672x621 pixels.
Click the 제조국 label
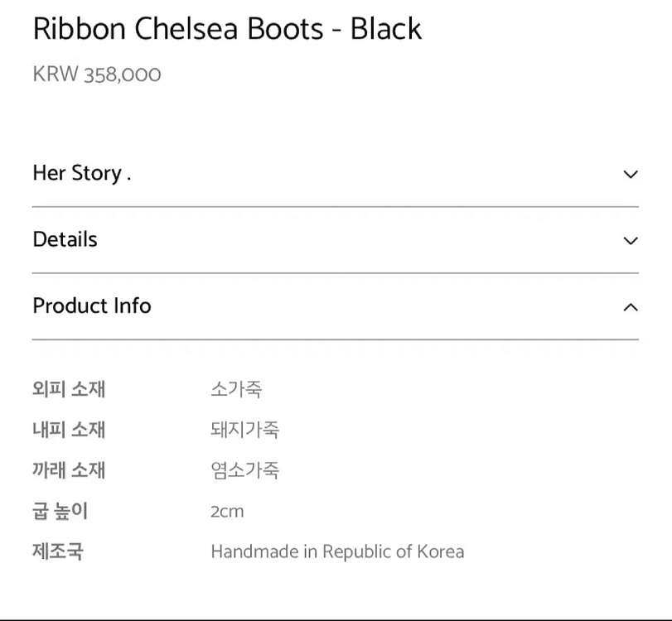click(x=58, y=551)
